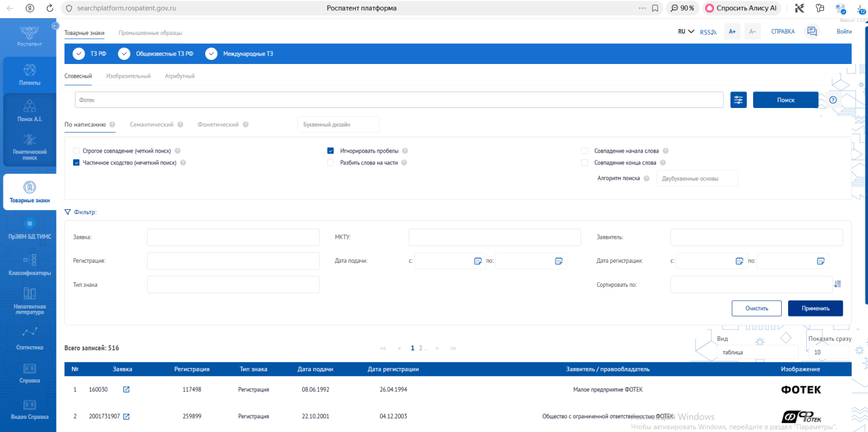The width and height of the screenshot is (868, 432).
Task: Open Статистика in the sidebar
Action: 29,338
